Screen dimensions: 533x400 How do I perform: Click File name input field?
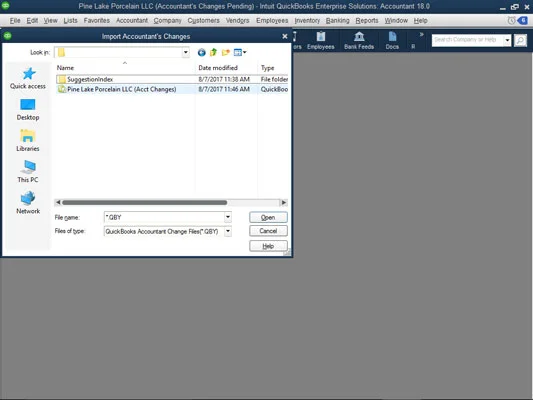click(x=164, y=217)
